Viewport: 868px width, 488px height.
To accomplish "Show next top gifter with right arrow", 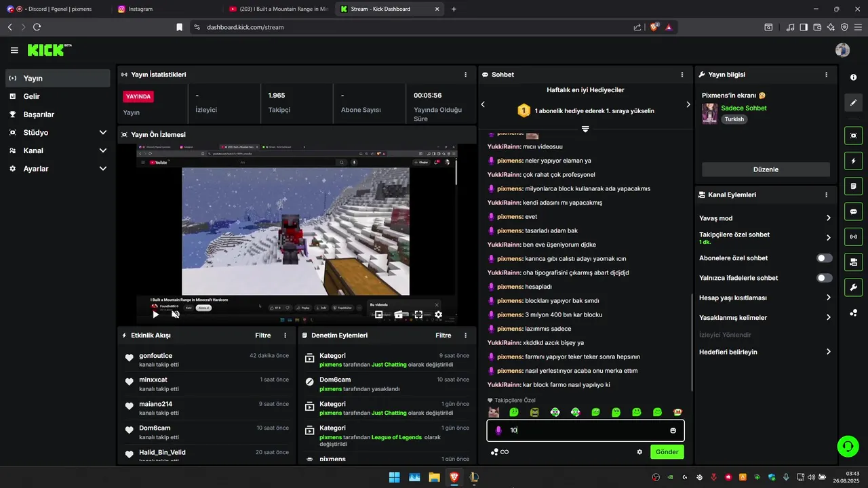I will (x=688, y=104).
